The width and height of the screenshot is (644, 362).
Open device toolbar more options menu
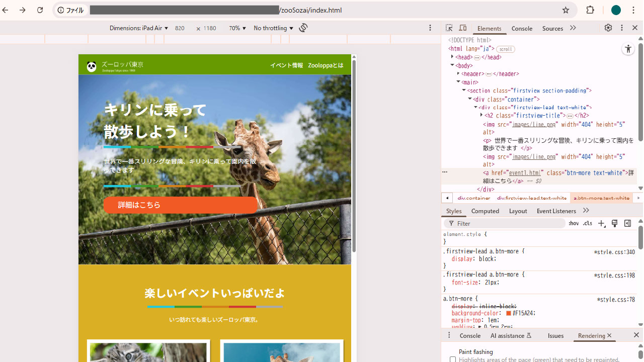pyautogui.click(x=430, y=28)
